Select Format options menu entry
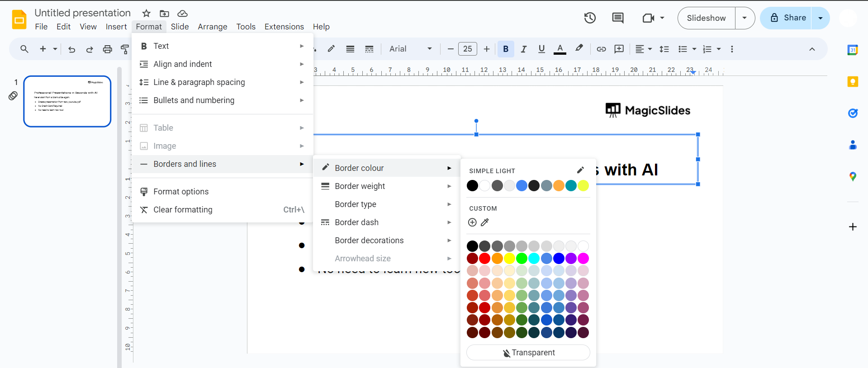The width and height of the screenshot is (868, 368). (x=181, y=192)
